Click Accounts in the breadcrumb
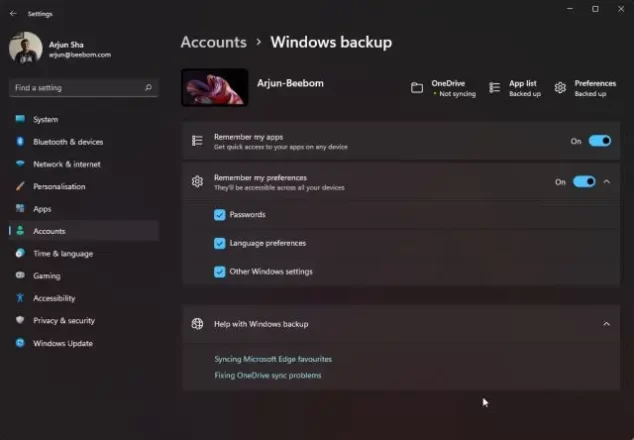This screenshot has height=440, width=634. pyautogui.click(x=213, y=42)
